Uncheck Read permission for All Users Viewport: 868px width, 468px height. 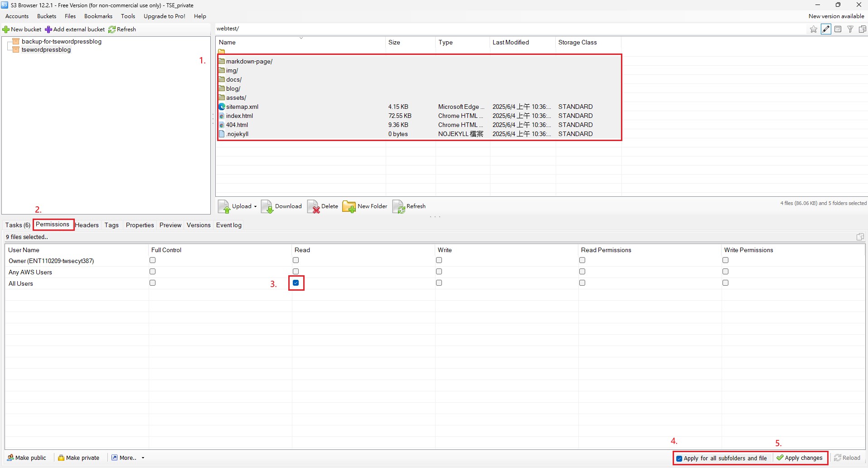tap(296, 283)
